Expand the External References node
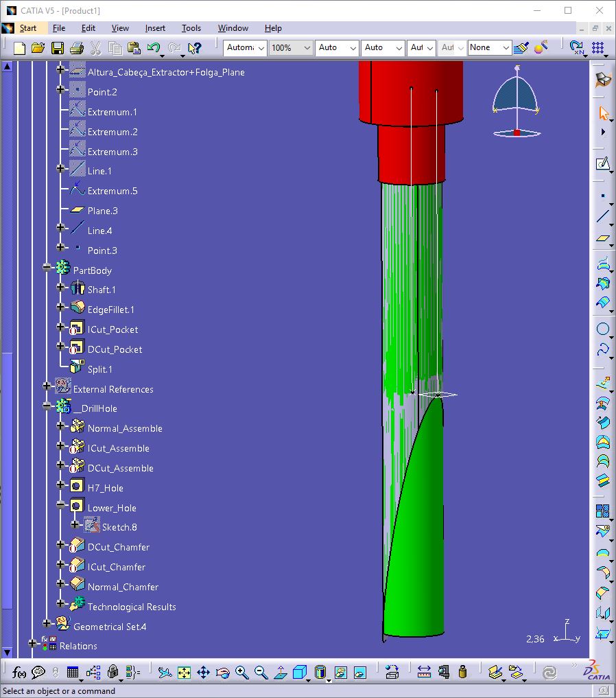616x698 pixels. click(x=47, y=386)
